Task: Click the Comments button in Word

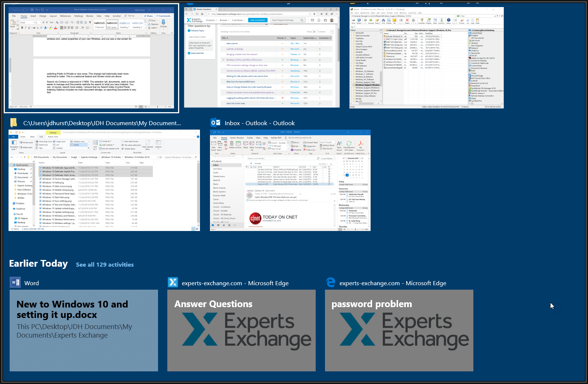Action: (164, 16)
